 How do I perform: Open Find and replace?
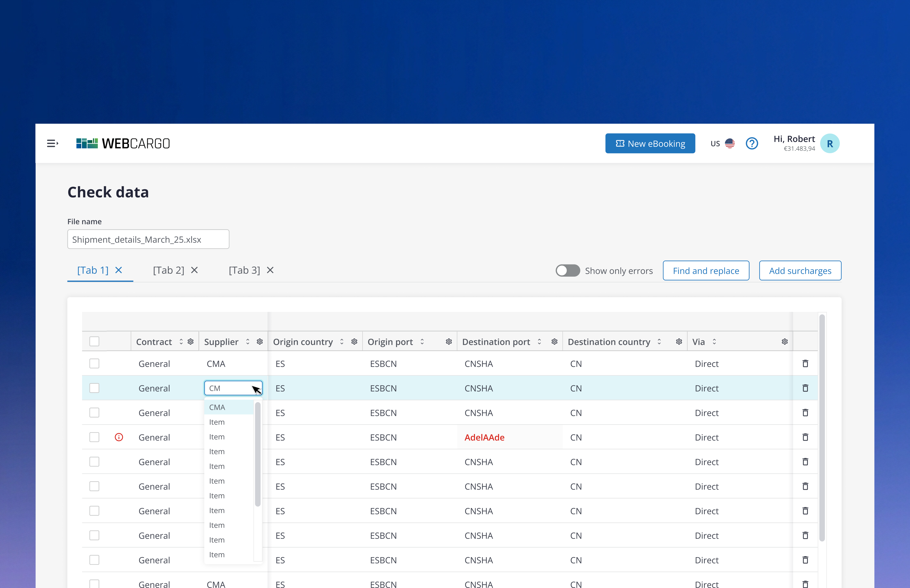[706, 271]
